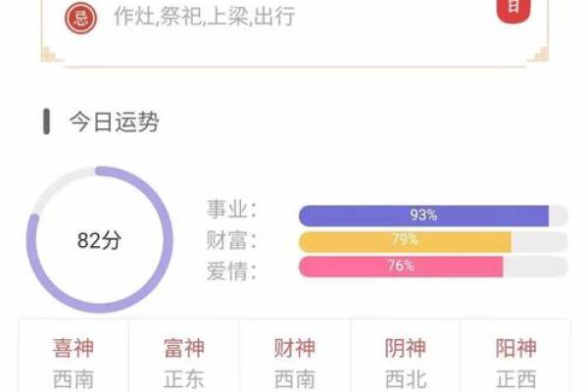Click the 82分 circular score ring

[99, 240]
